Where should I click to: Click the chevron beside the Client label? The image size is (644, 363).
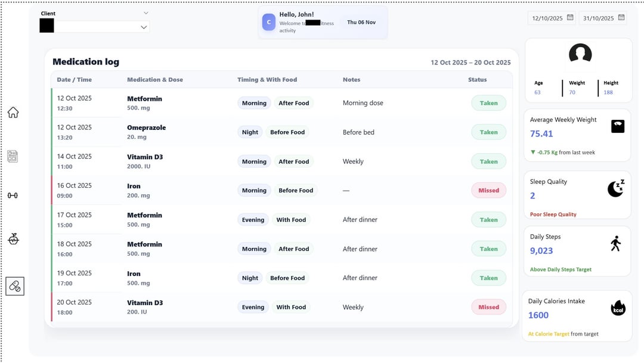146,13
